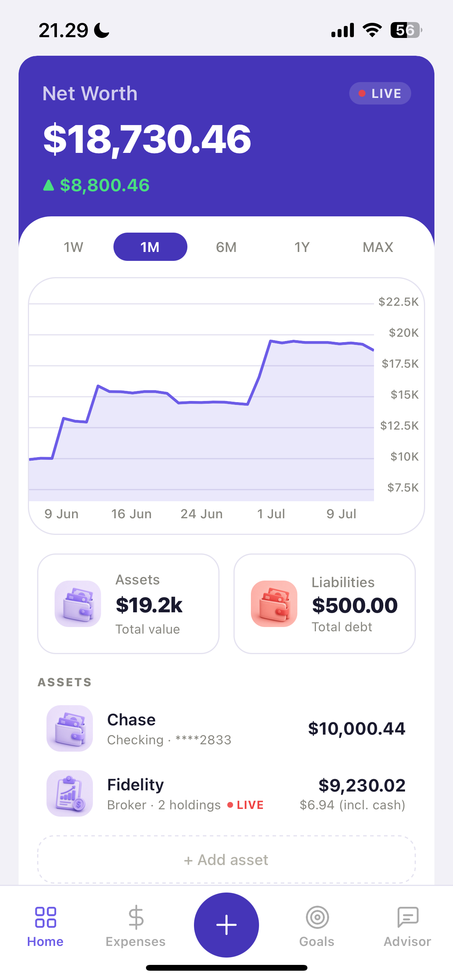453x980 pixels.
Task: Toggle the LIVE indicator pill
Action: pyautogui.click(x=380, y=93)
